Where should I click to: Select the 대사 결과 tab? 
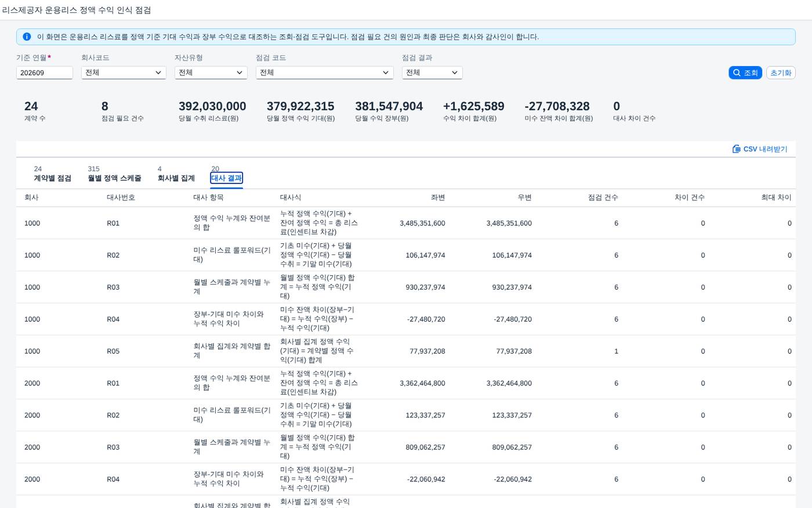click(x=226, y=178)
